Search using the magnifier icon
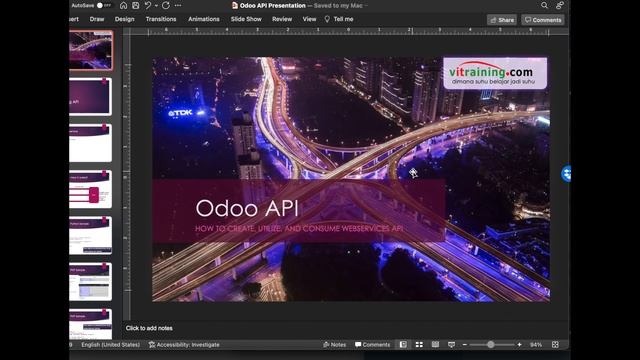Viewport: 640px width, 360px height. [544, 5]
